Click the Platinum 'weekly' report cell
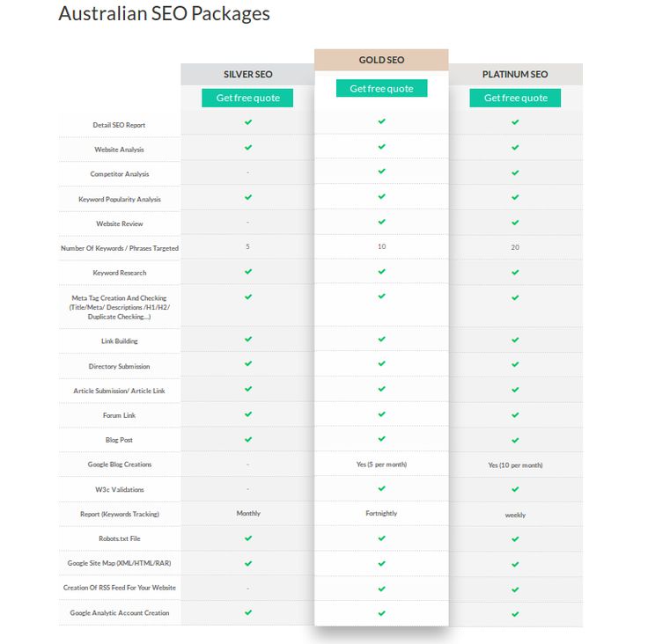The height and width of the screenshot is (644, 648). 515,516
